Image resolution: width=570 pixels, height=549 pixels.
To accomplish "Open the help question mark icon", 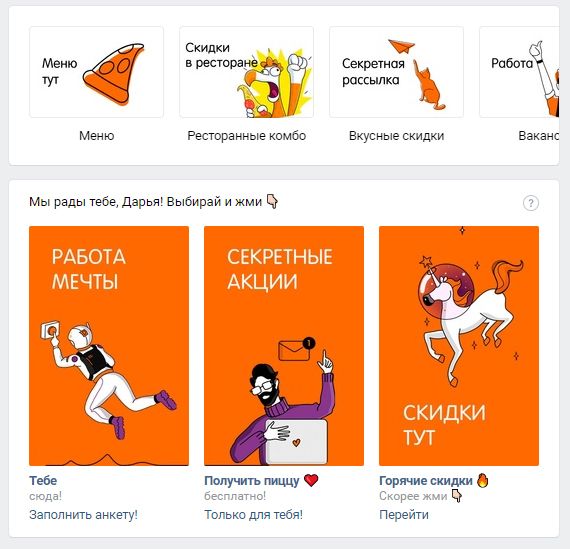I will (x=530, y=203).
